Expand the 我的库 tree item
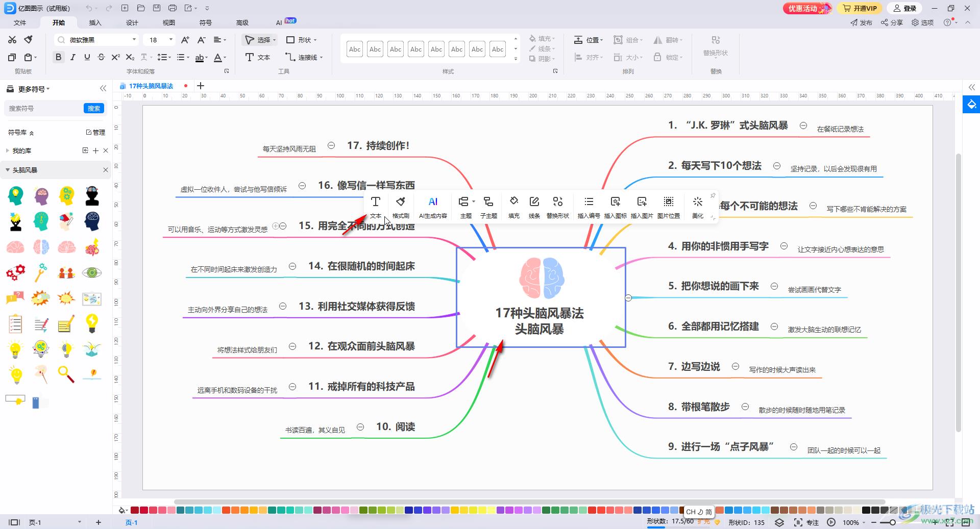 tap(7, 150)
